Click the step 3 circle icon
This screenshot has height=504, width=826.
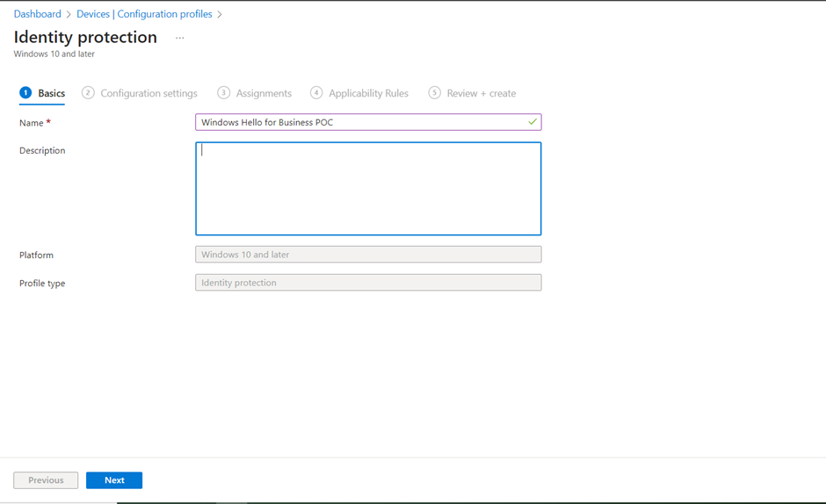223,93
